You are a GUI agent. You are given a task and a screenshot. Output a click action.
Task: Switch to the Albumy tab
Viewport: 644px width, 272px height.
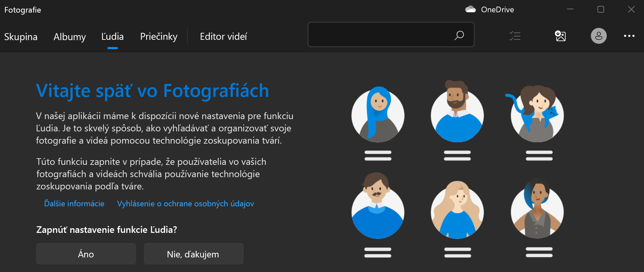[69, 36]
